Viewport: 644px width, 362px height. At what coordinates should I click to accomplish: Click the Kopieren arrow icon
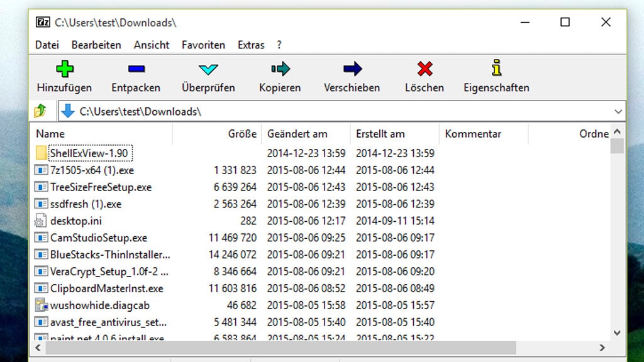pos(280,69)
